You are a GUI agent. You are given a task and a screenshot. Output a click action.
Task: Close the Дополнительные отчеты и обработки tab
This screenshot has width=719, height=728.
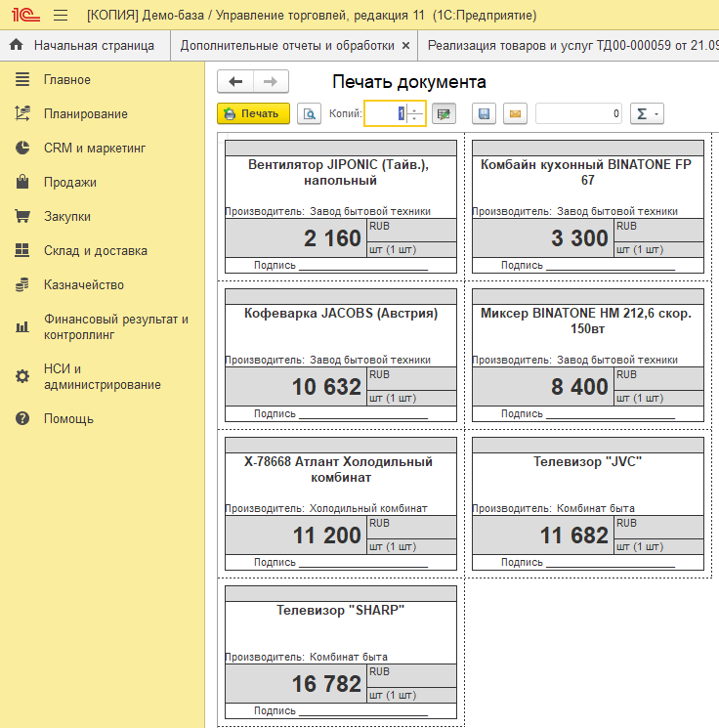pos(405,46)
